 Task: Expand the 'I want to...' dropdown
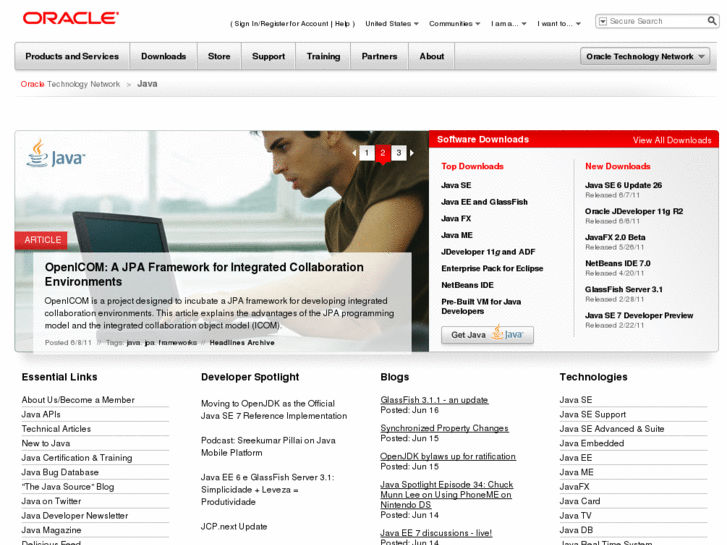[x=559, y=24]
